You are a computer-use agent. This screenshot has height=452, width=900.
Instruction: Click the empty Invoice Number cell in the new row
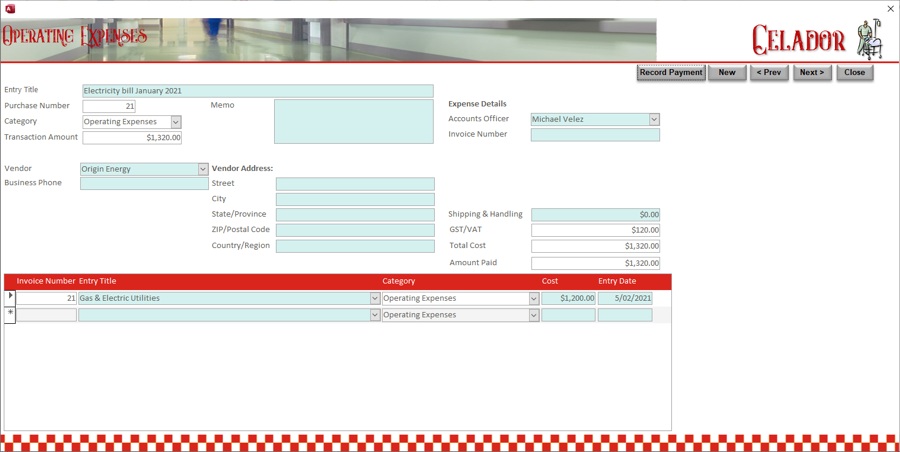[x=46, y=315]
